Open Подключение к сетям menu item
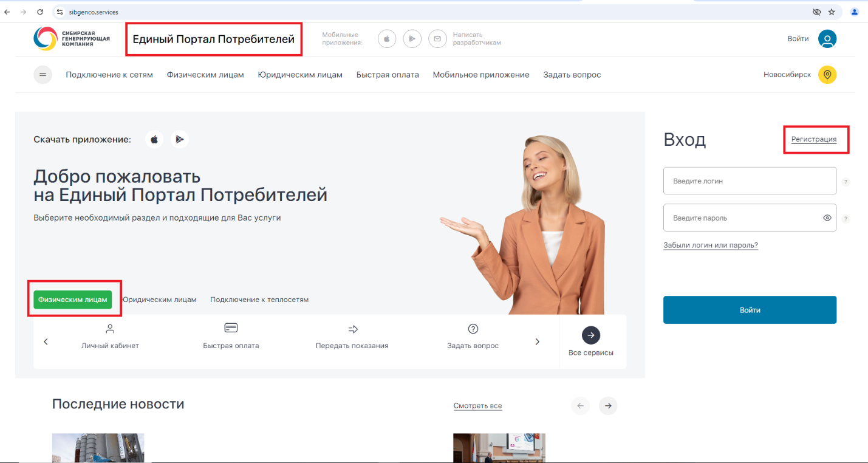Viewport: 868px width, 463px height. [109, 75]
